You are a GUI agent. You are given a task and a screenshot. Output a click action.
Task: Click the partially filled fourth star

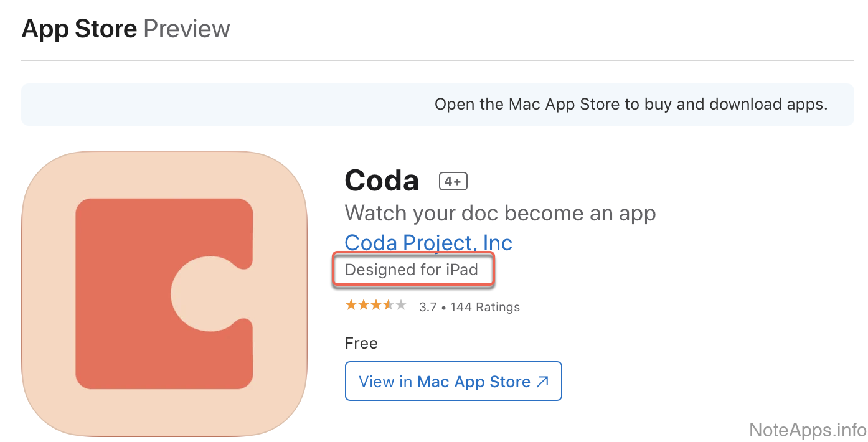click(389, 305)
